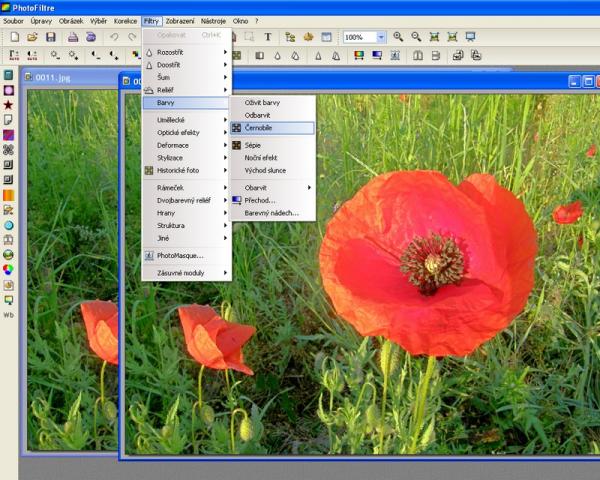Apply auto contrast from the toolbar
600x480 pixels.
(x=33, y=56)
